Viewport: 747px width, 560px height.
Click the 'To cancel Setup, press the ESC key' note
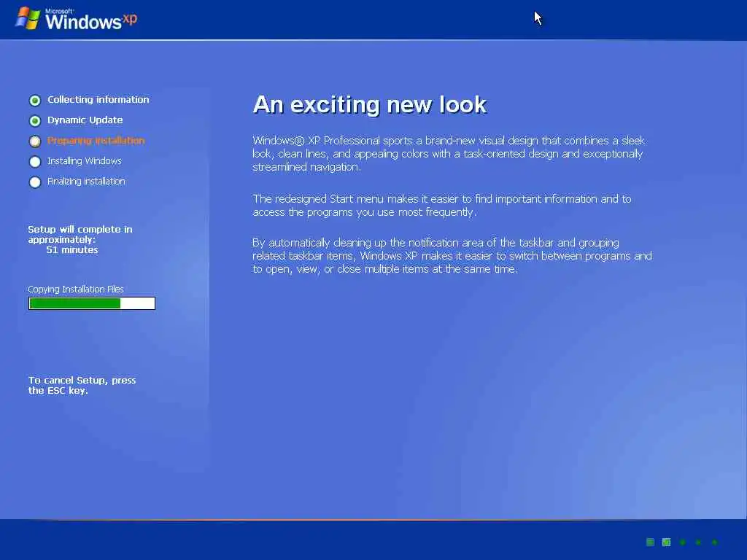[82, 385]
